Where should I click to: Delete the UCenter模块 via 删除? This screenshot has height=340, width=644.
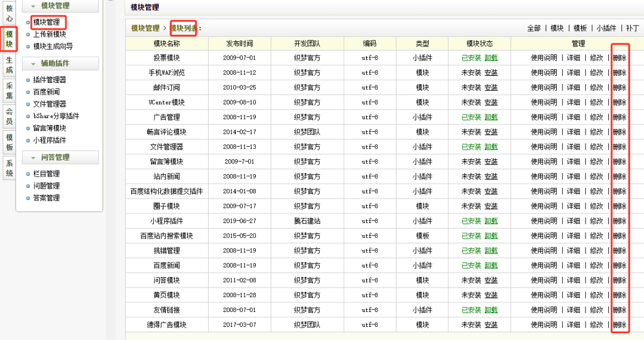(x=620, y=102)
